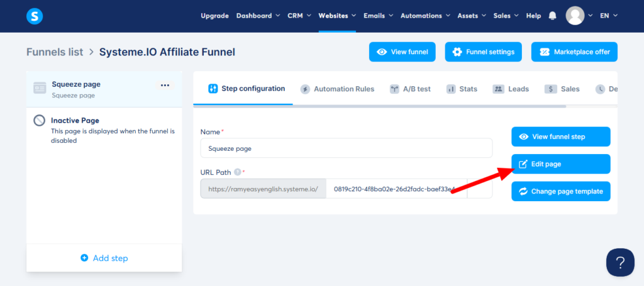Switch to Leads tab
The image size is (644, 286).
[x=511, y=89]
